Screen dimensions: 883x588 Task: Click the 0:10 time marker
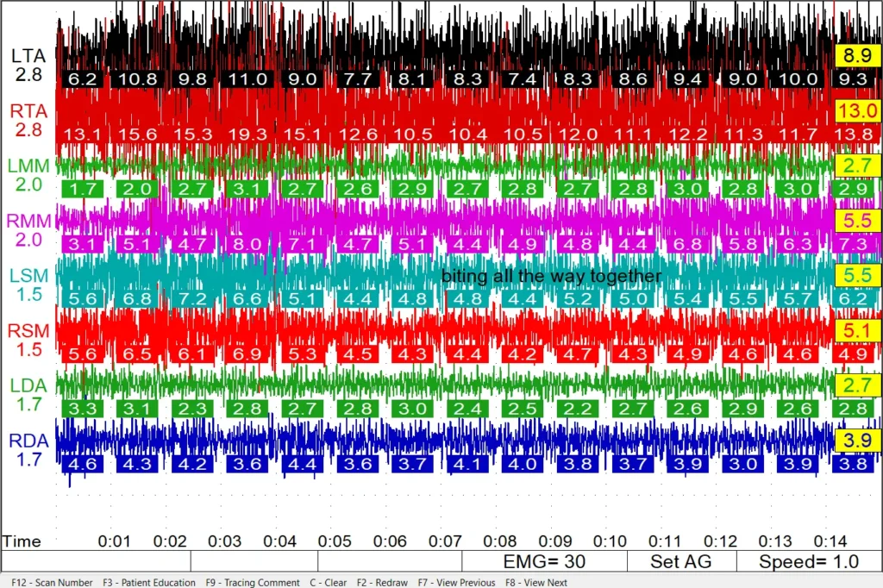click(x=610, y=541)
